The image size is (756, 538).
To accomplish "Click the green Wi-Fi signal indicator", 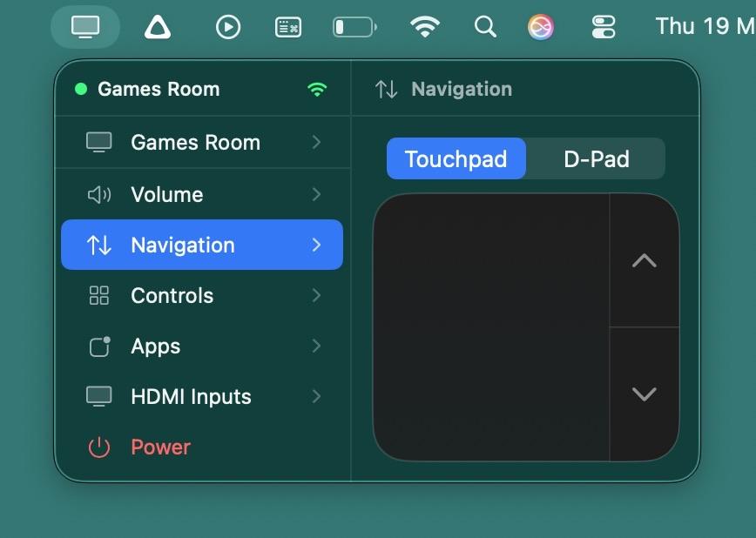I will pyautogui.click(x=317, y=89).
